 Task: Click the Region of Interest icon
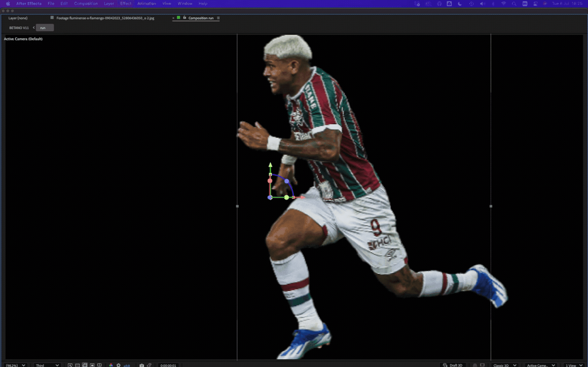coord(92,365)
